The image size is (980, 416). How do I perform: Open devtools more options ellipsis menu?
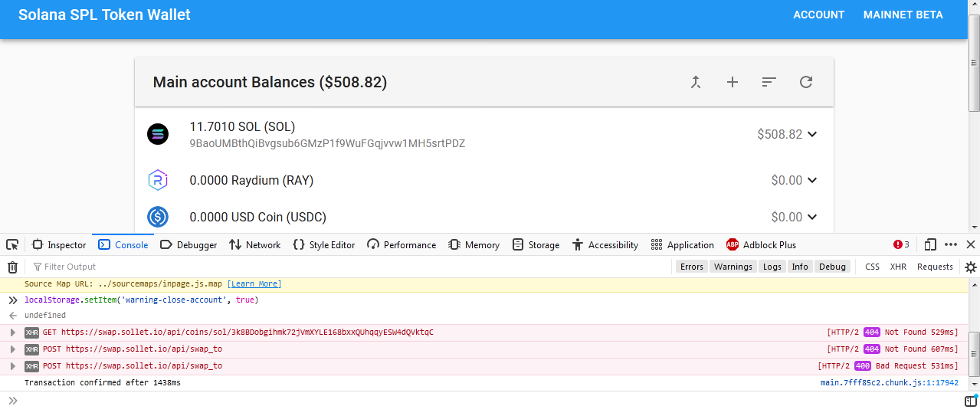[951, 244]
